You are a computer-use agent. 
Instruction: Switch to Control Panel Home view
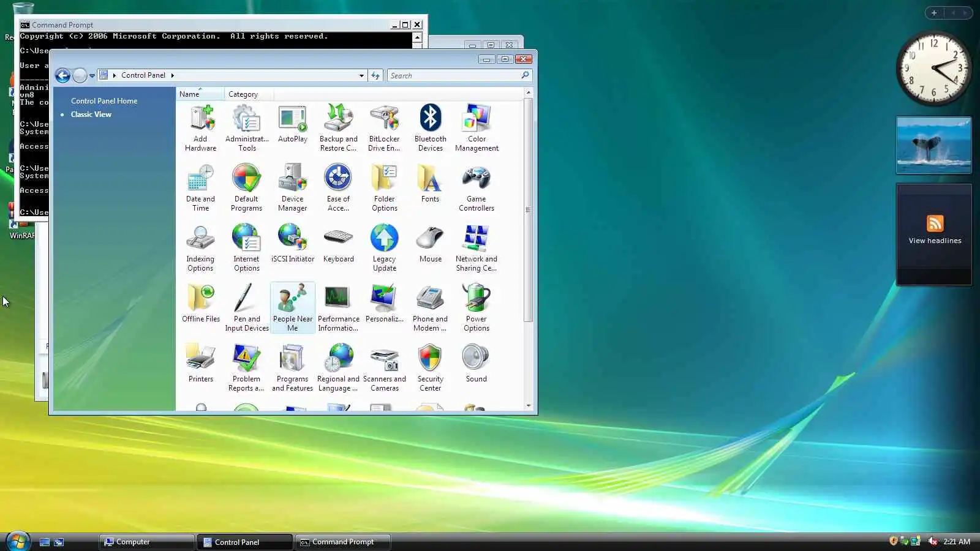click(104, 101)
